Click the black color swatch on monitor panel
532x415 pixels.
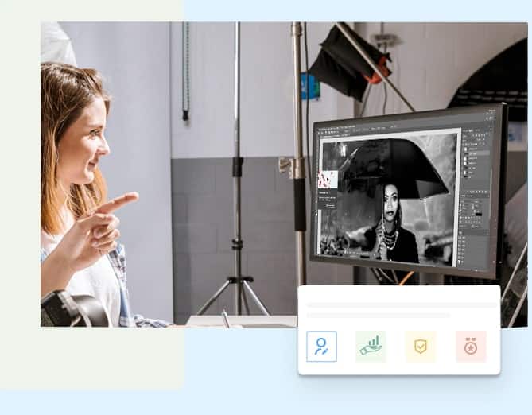pyautogui.click(x=476, y=213)
